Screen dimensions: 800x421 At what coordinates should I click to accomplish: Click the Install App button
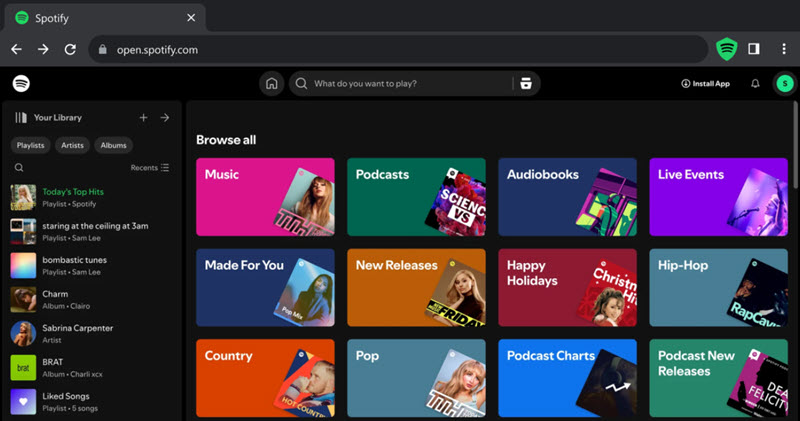click(705, 84)
